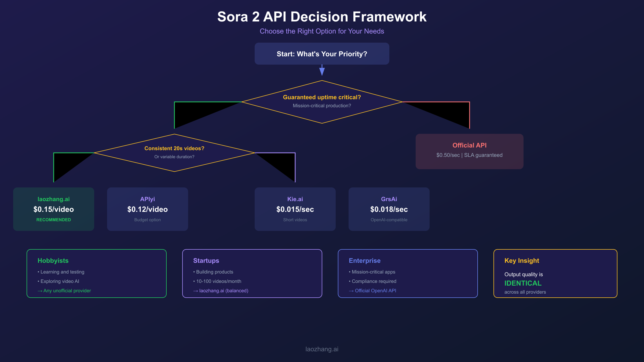The height and width of the screenshot is (362, 644).
Task: Select the APIyi budget option card
Action: click(147, 209)
